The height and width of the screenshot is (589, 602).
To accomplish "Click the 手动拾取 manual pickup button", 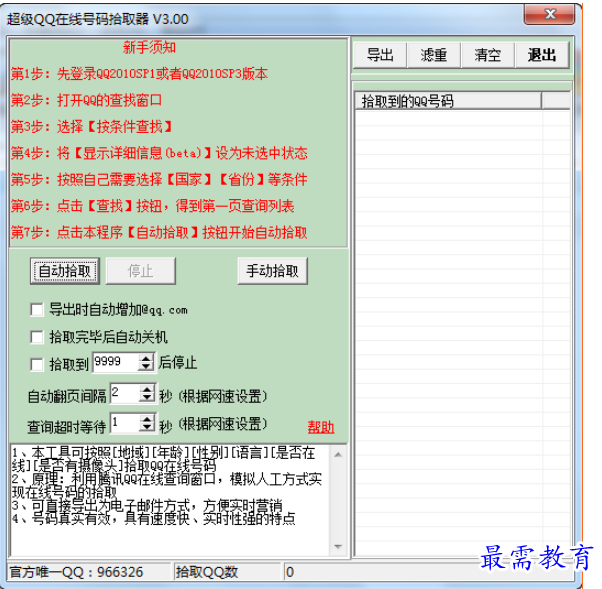I will click(x=273, y=271).
